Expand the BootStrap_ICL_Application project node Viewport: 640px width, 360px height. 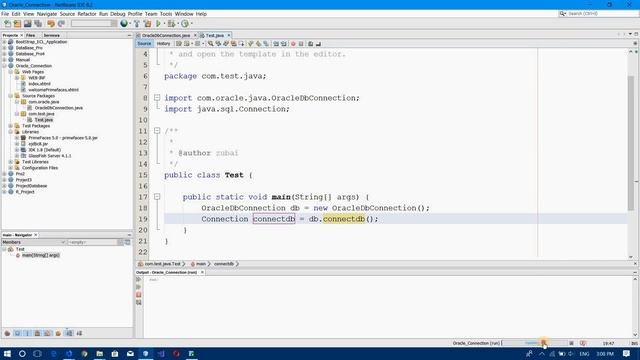[x=4, y=42]
